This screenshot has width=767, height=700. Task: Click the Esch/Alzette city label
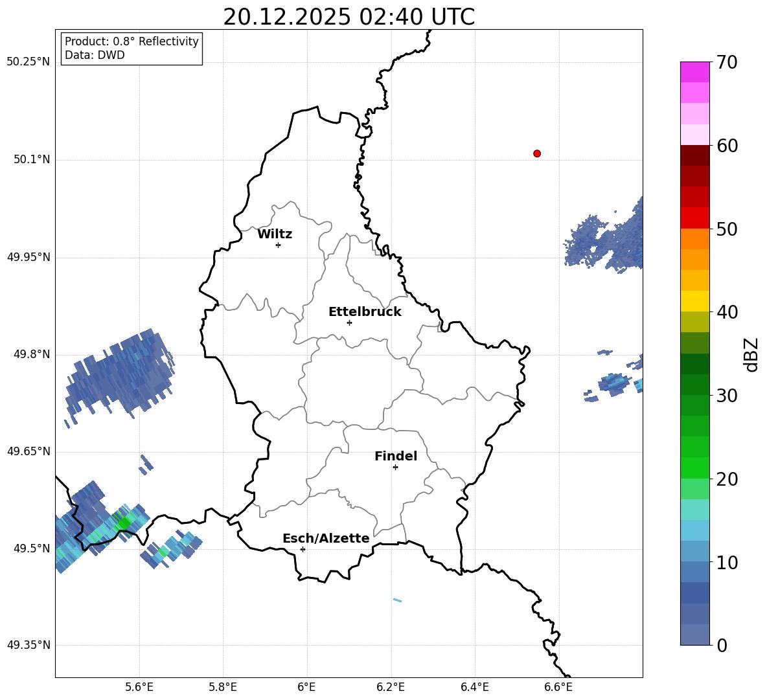(x=326, y=538)
